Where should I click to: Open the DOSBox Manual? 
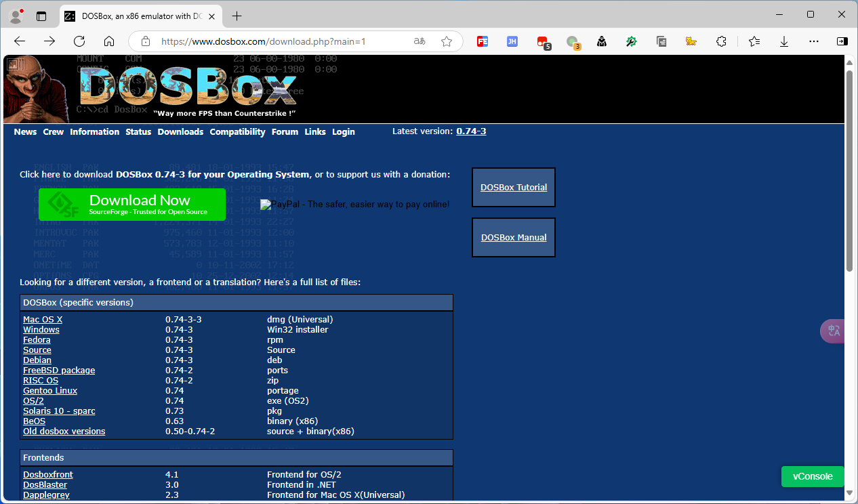coord(514,238)
